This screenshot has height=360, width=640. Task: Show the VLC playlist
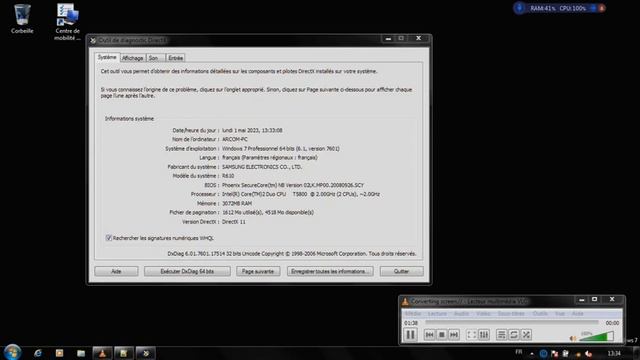[502, 335]
